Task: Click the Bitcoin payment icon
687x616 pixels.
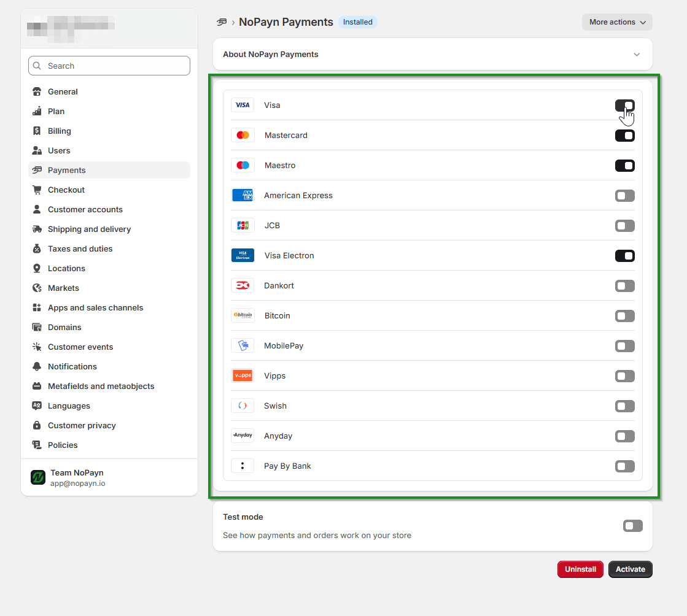Action: point(243,315)
